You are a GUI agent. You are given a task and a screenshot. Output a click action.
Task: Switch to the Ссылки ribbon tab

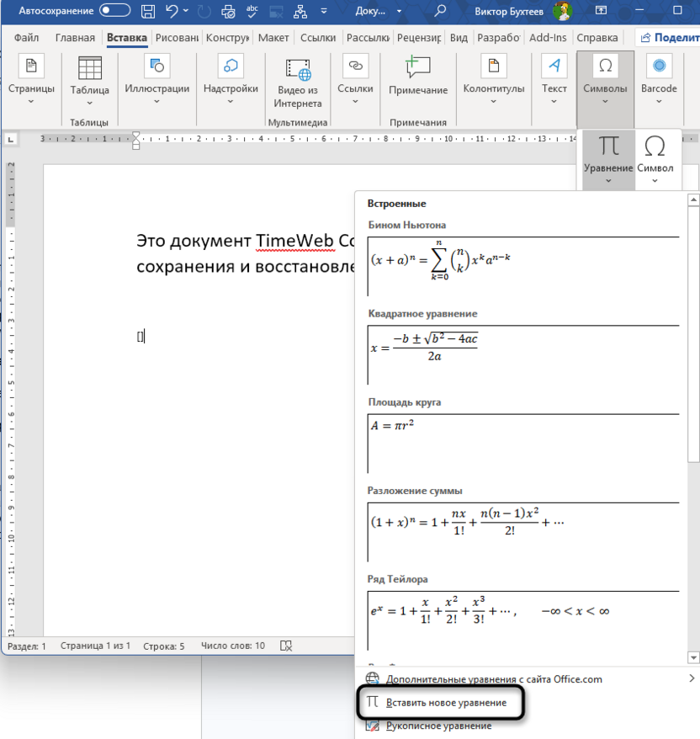318,38
